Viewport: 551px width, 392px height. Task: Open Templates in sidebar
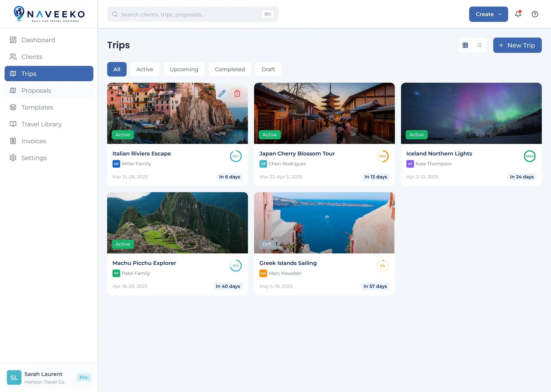click(49, 107)
